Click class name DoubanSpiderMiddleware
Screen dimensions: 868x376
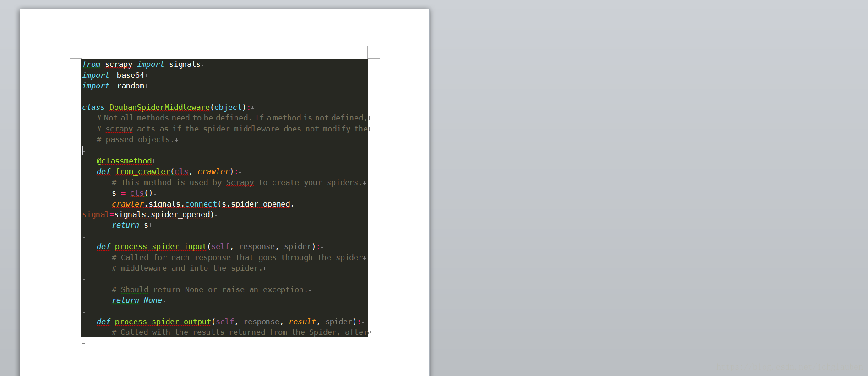point(159,108)
